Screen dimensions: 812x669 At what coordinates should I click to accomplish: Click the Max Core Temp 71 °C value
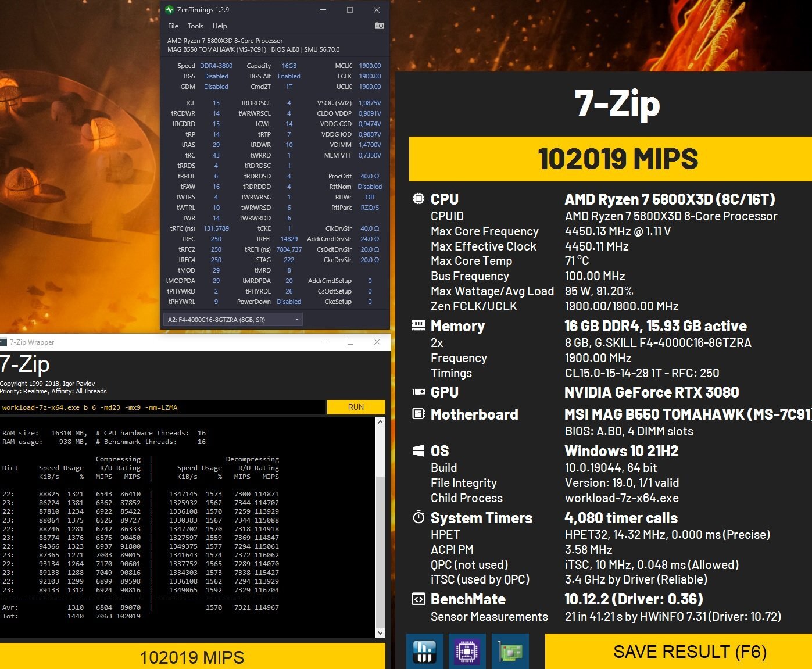[x=577, y=260]
